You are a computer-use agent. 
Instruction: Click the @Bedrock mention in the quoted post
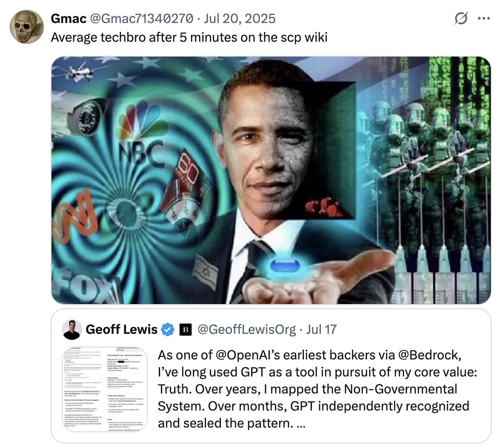click(430, 355)
